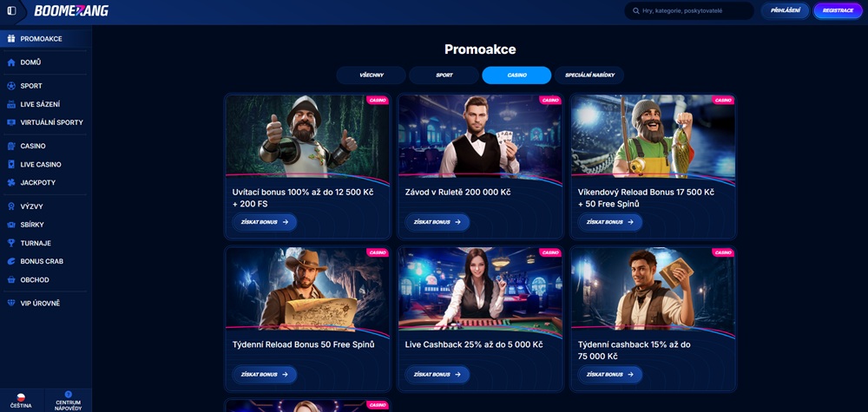The image size is (868, 412).
Task: Open the Turnaje trophy icon
Action: [11, 244]
